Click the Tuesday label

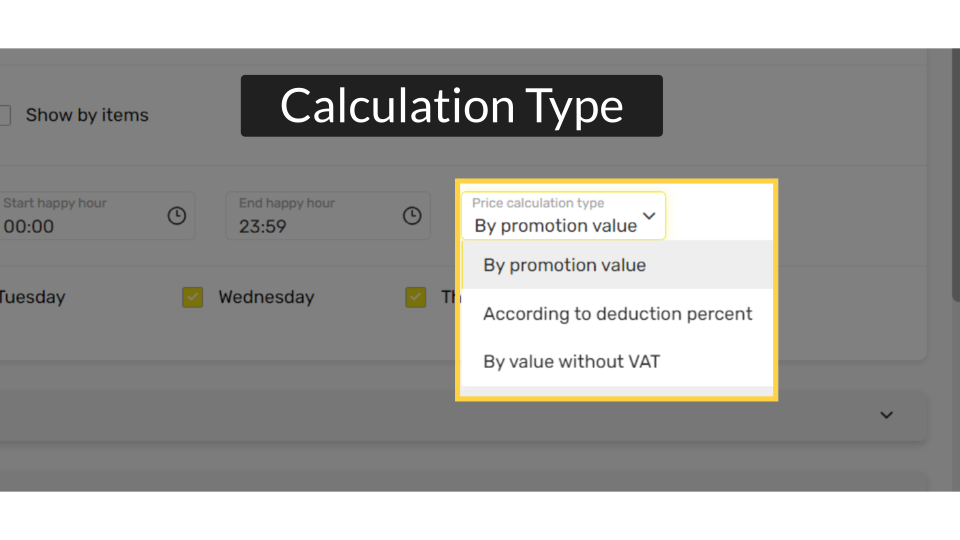pyautogui.click(x=32, y=297)
